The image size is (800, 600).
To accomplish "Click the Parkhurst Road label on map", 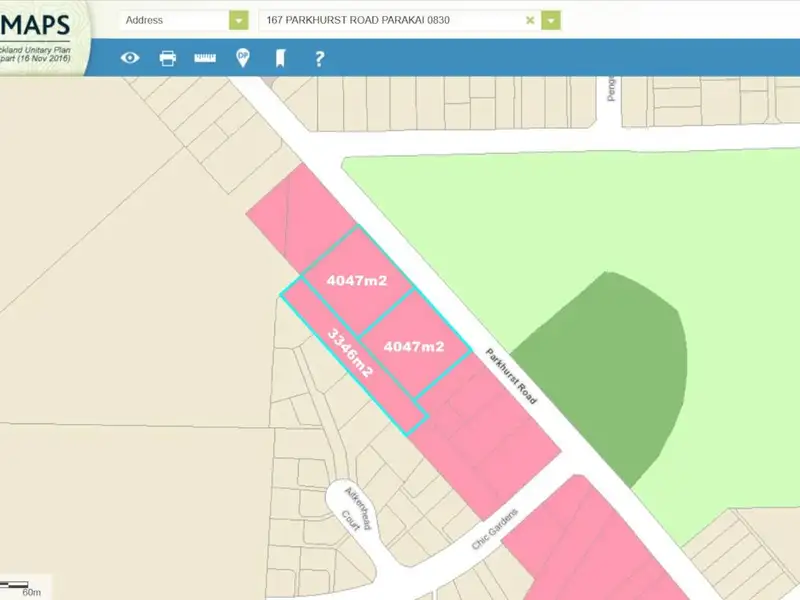I will click(x=511, y=376).
